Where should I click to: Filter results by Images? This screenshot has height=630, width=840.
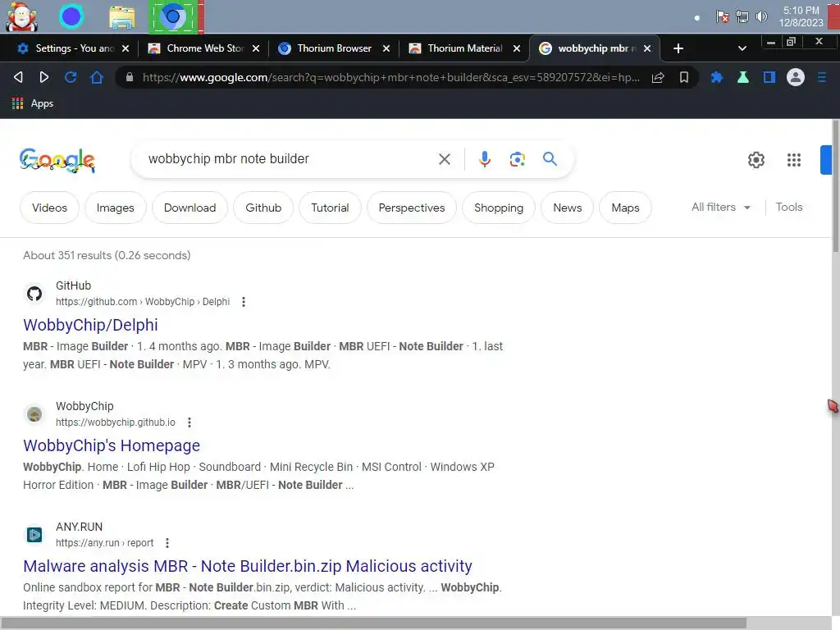point(115,208)
